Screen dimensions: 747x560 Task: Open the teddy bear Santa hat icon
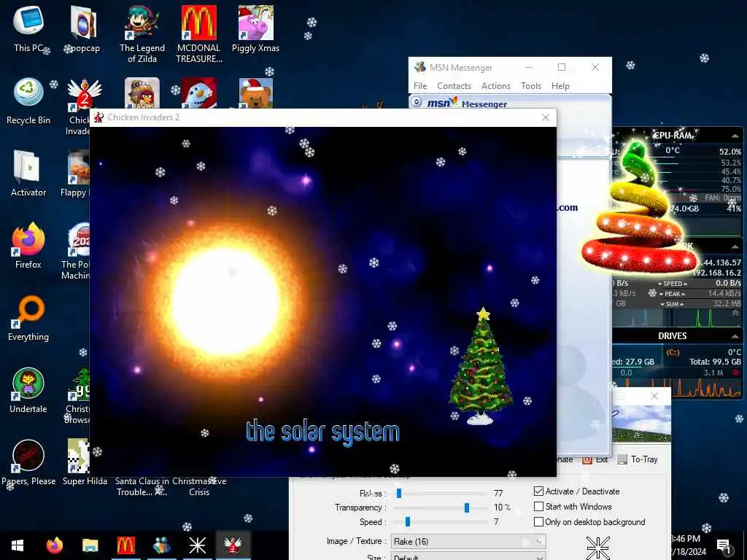[255, 93]
